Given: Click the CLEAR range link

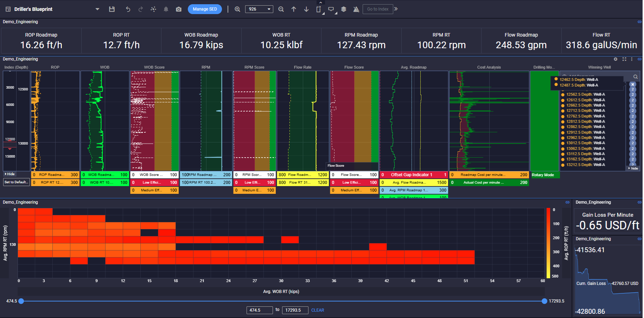Looking at the screenshot, I should pyautogui.click(x=318, y=310).
